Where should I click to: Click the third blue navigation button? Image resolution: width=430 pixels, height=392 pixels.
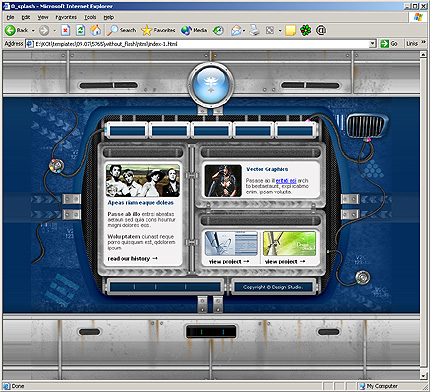pos(211,130)
